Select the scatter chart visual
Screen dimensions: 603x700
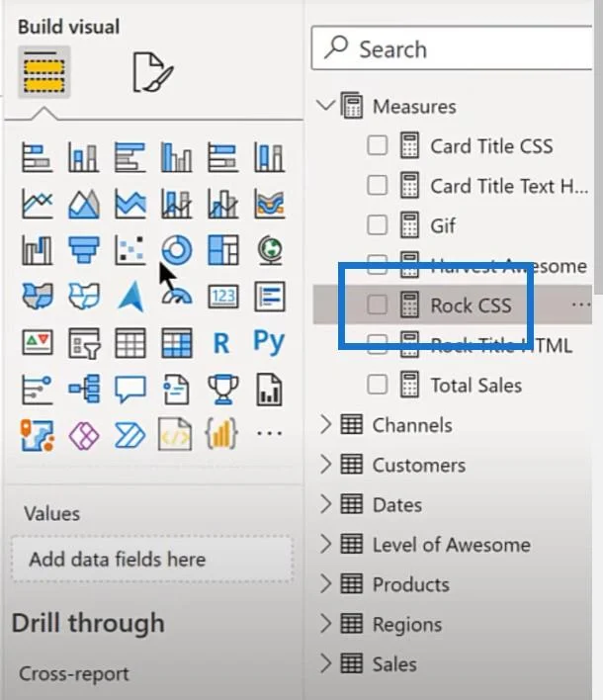129,250
